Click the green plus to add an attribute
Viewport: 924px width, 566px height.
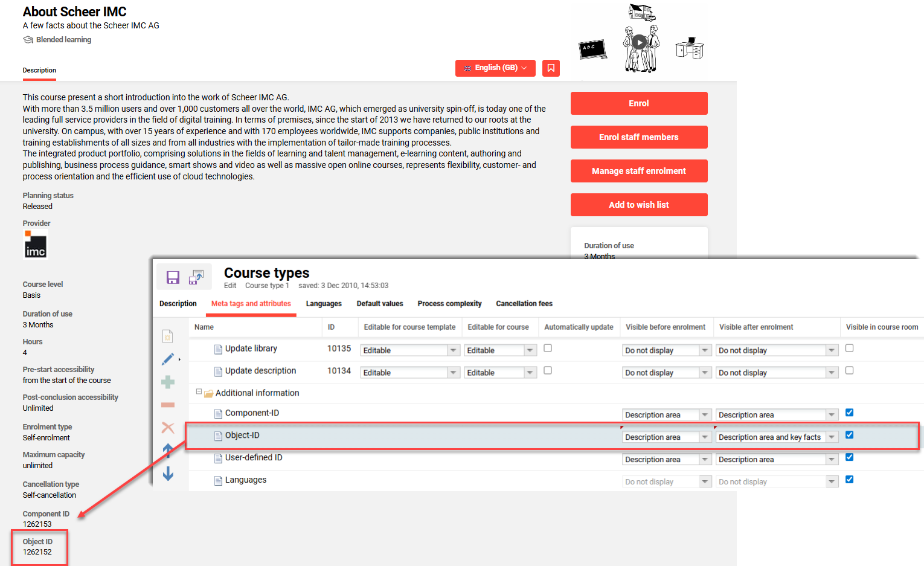point(167,382)
